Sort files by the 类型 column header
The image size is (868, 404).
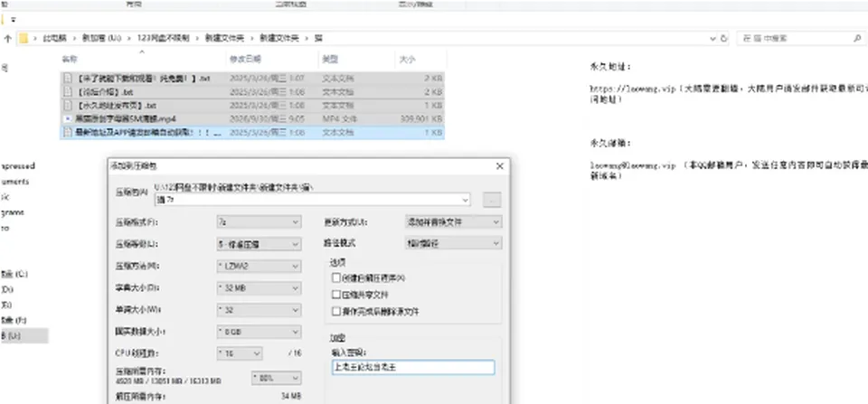(330, 60)
